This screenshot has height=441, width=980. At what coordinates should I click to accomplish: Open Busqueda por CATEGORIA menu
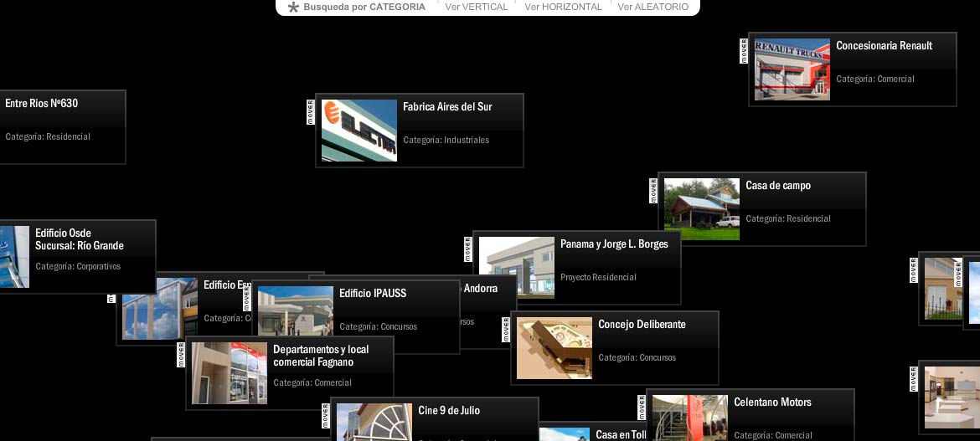click(364, 7)
